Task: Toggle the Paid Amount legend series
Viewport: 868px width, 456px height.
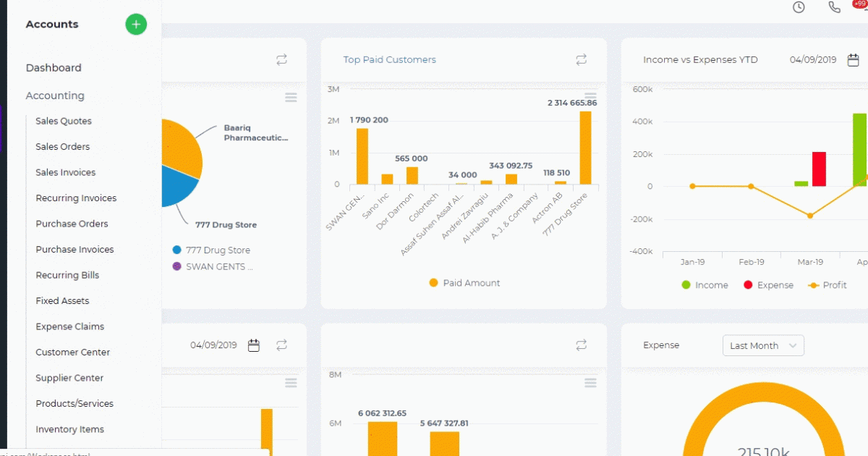Action: [x=464, y=283]
